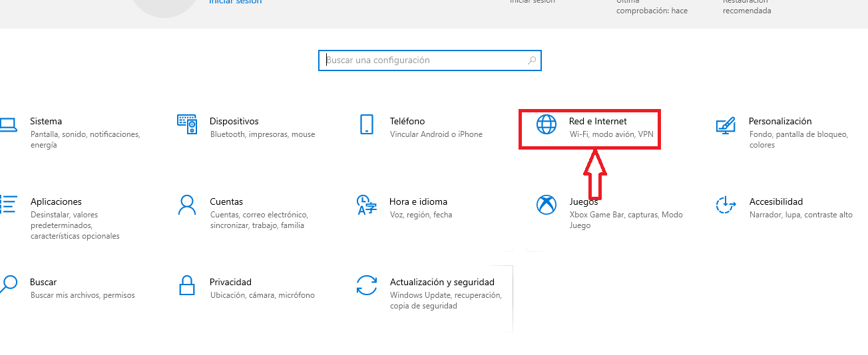The width and height of the screenshot is (868, 355).
Task: Click the text 'Xbox Game Bar, capturas, Modo Juego'
Action: point(626,220)
